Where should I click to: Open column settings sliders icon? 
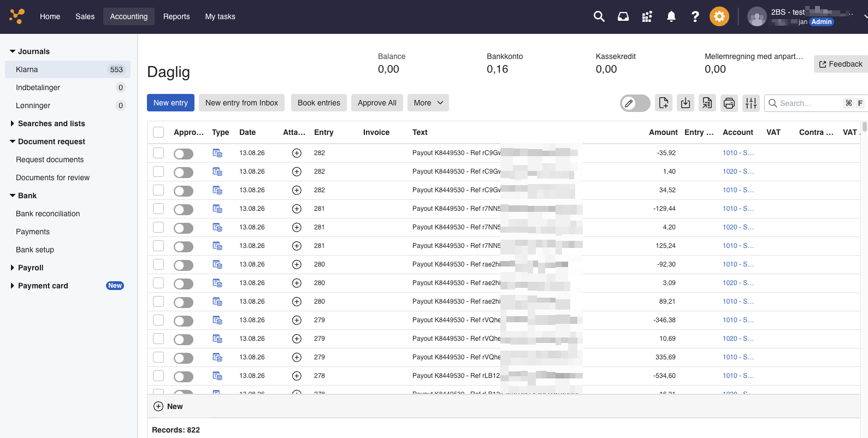[751, 103]
